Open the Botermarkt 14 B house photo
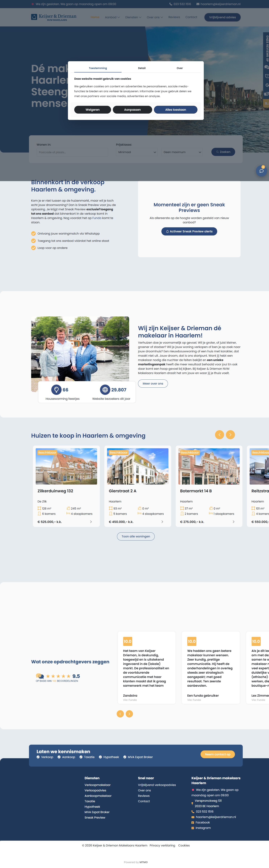The height and width of the screenshot is (868, 269). [209, 466]
